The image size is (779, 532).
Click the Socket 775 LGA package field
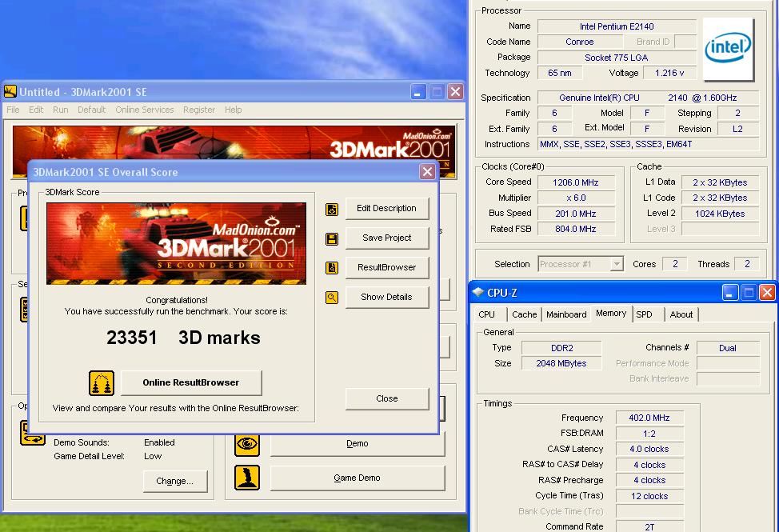617,58
